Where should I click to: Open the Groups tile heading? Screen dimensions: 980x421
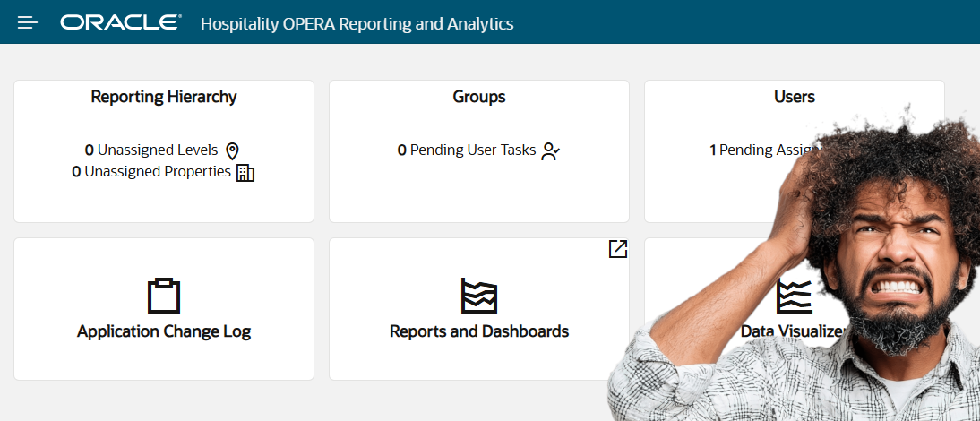tap(479, 97)
